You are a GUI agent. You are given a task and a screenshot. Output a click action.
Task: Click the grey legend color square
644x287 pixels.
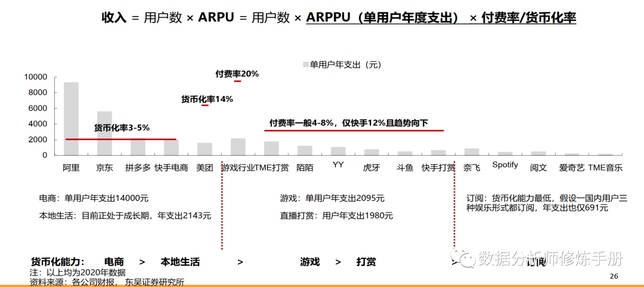[x=305, y=64]
